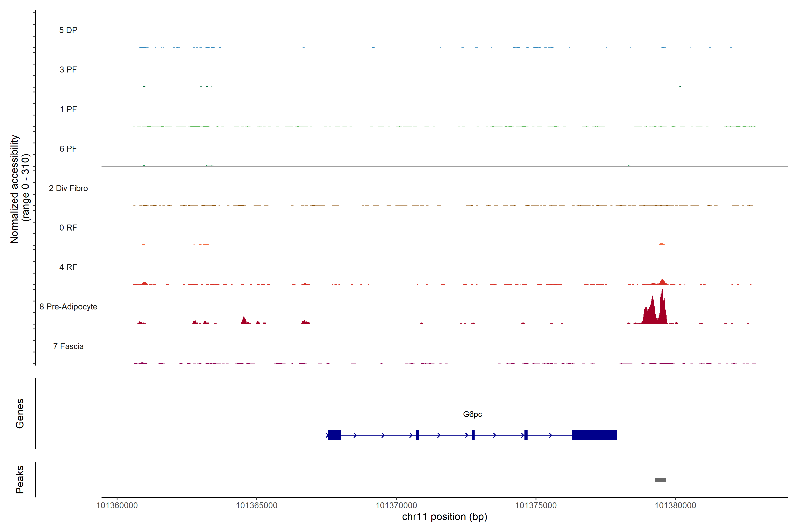This screenshot has height=532, width=798.
Task: Click the 7 Fascia track label
Action: coord(68,346)
